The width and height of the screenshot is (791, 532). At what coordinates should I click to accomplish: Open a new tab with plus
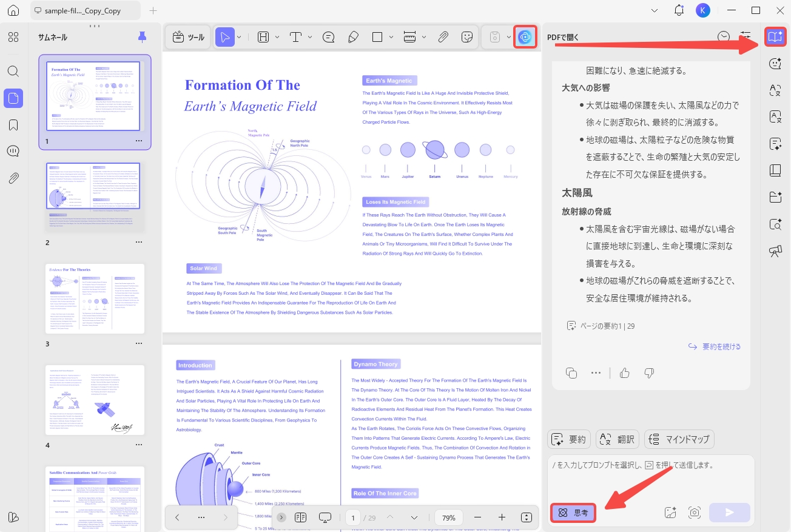[153, 10]
